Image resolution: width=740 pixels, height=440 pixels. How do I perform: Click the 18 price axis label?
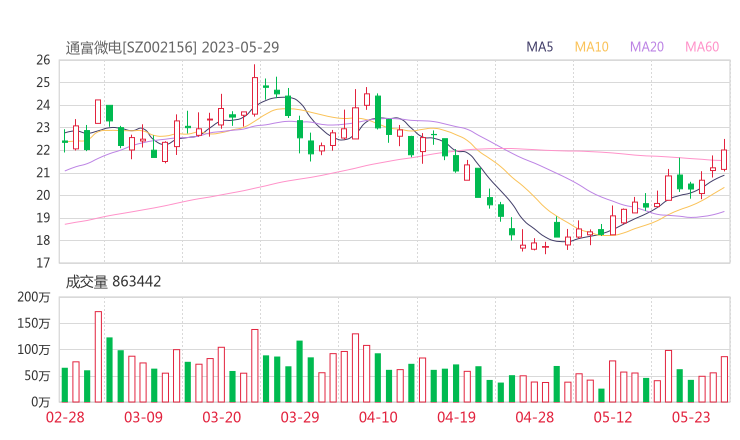(x=43, y=240)
